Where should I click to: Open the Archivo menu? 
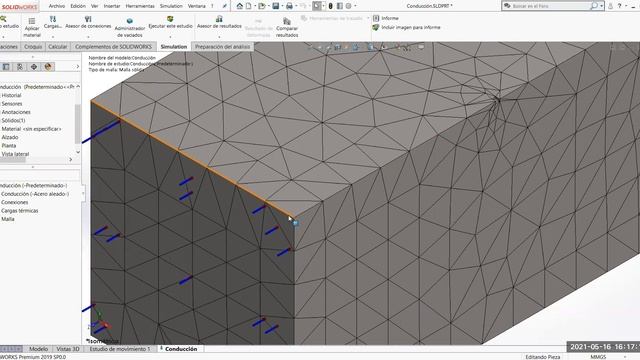pos(57,6)
